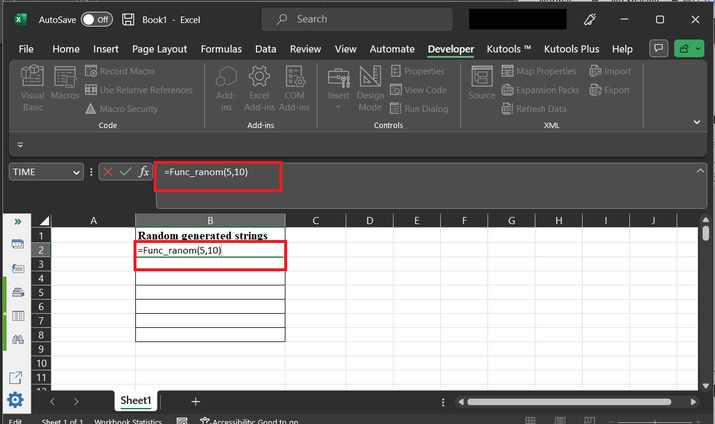Image resolution: width=715 pixels, height=424 pixels.
Task: Open the XML Source pane
Action: pyautogui.click(x=482, y=83)
